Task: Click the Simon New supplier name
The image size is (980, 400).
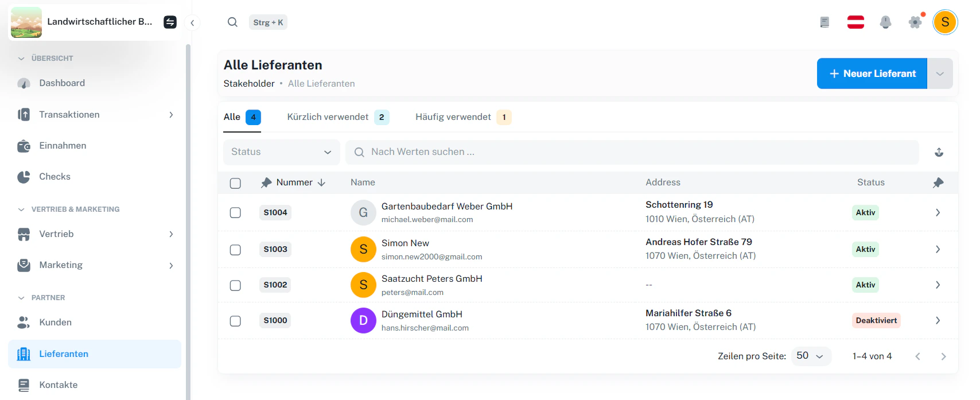Action: [405, 243]
